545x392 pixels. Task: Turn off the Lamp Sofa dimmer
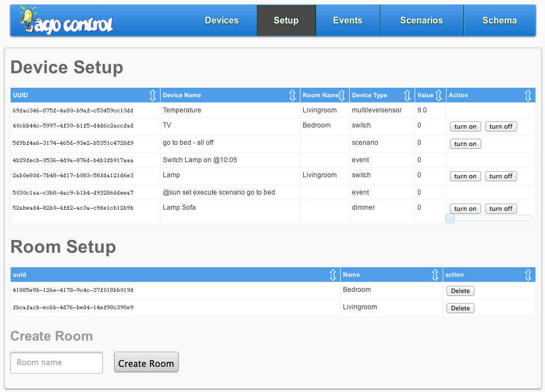click(x=501, y=209)
